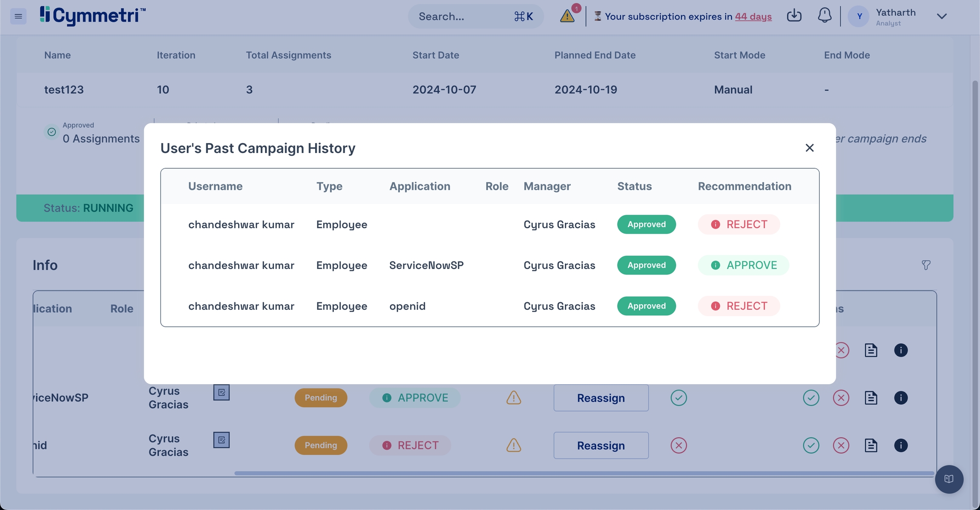
Task: Click info icon on the openid row
Action: tap(900, 445)
